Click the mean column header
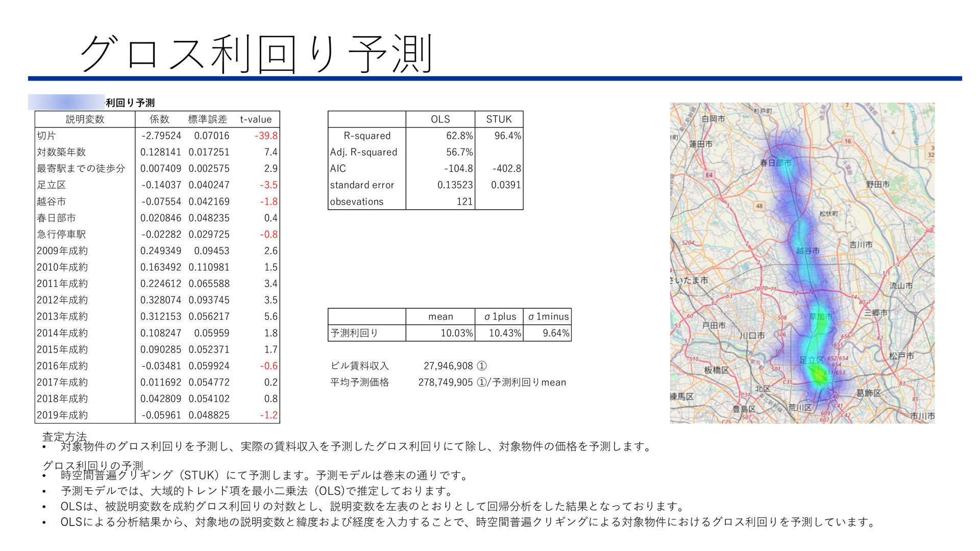This screenshot has height=551, width=980. pos(440,316)
